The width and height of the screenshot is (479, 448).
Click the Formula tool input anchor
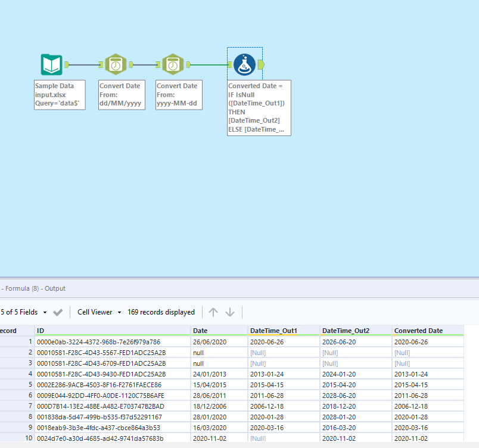(x=229, y=64)
